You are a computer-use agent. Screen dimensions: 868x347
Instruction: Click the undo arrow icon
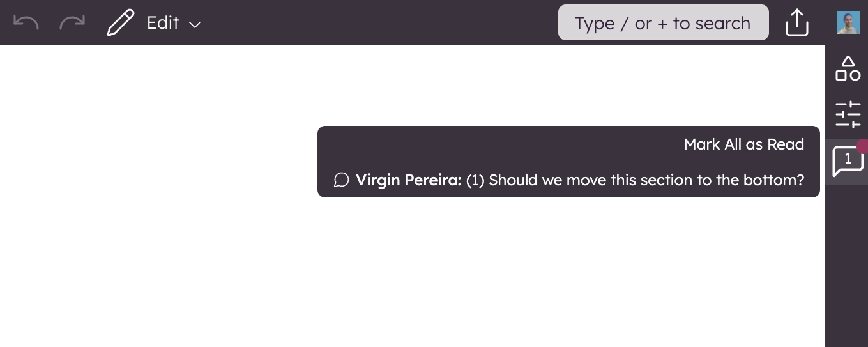click(26, 23)
